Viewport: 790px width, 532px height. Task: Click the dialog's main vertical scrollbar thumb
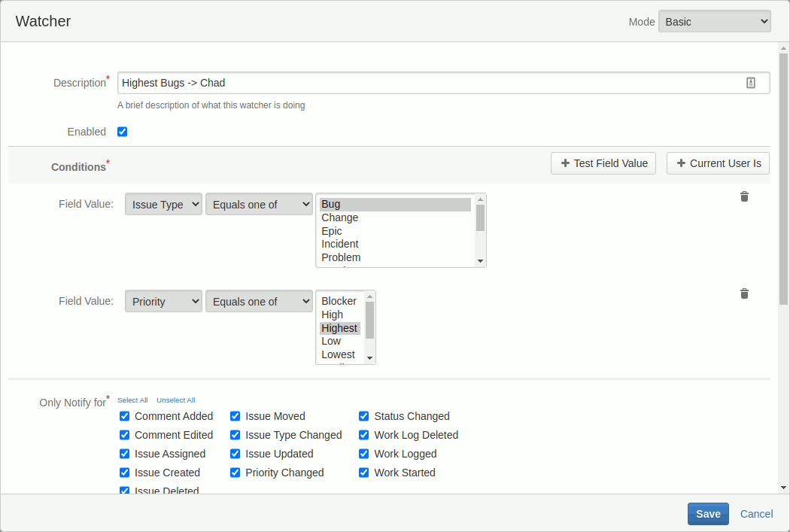(x=783, y=178)
